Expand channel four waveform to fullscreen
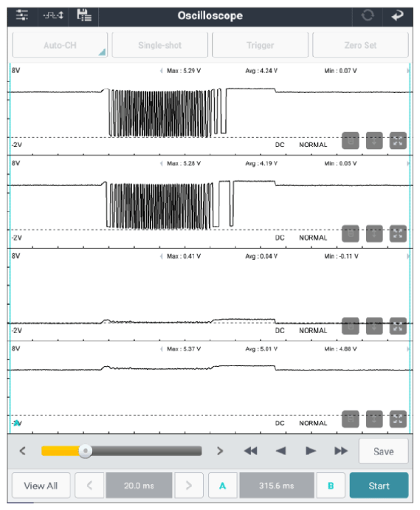The width and height of the screenshot is (420, 510). pos(398,419)
